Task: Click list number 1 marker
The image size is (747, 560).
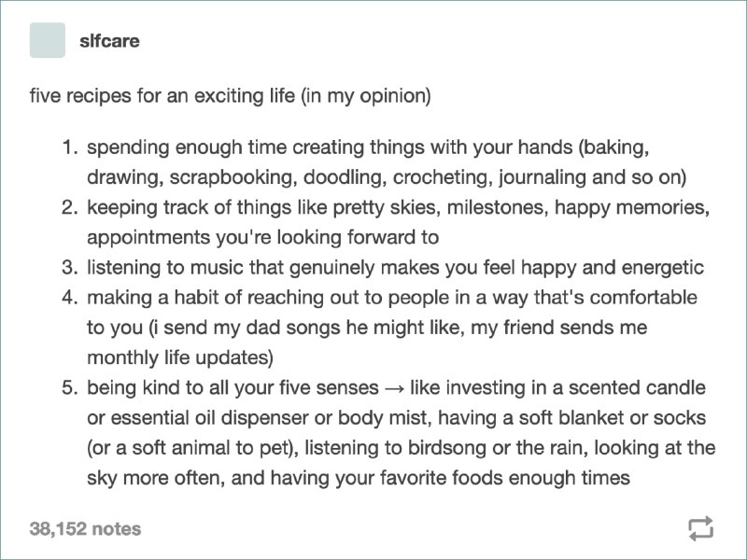Action: point(69,147)
